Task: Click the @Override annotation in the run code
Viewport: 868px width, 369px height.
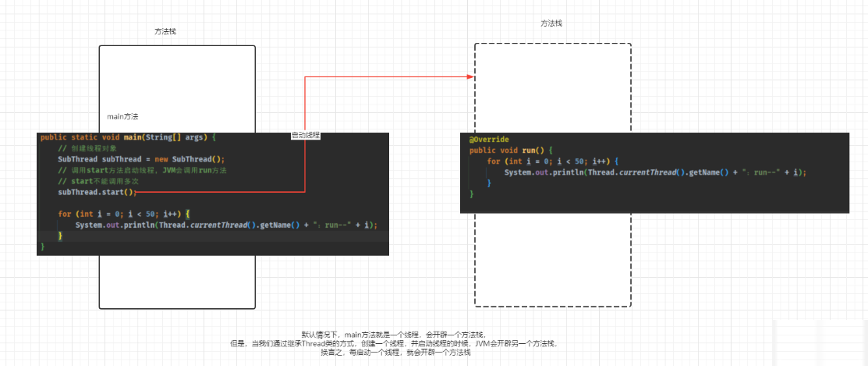Action: [x=489, y=139]
